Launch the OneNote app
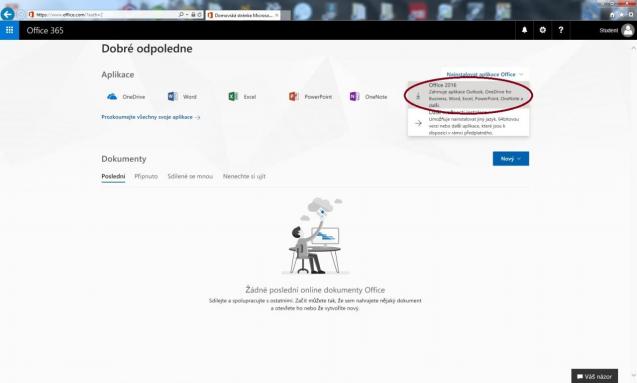 (x=368, y=97)
